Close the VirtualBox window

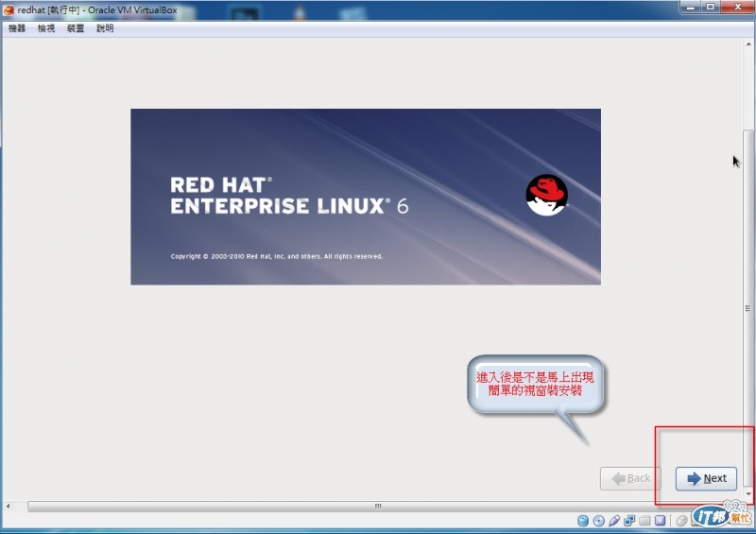pos(738,8)
